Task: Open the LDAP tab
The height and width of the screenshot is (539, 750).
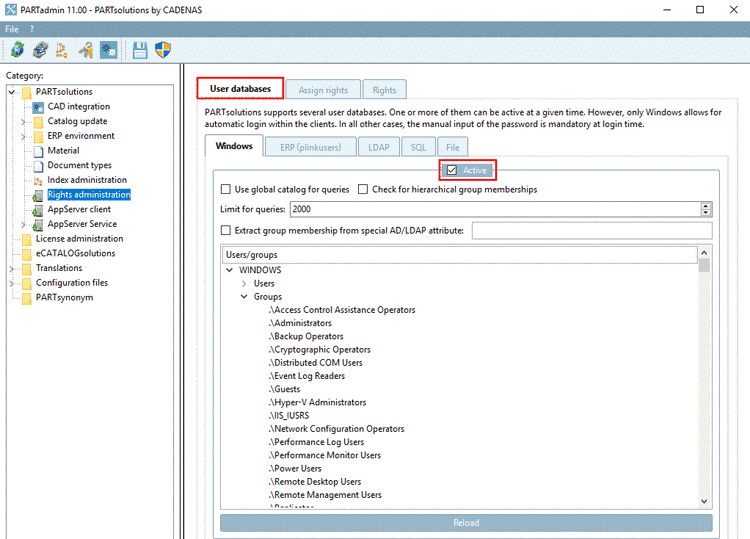Action: 379,147
